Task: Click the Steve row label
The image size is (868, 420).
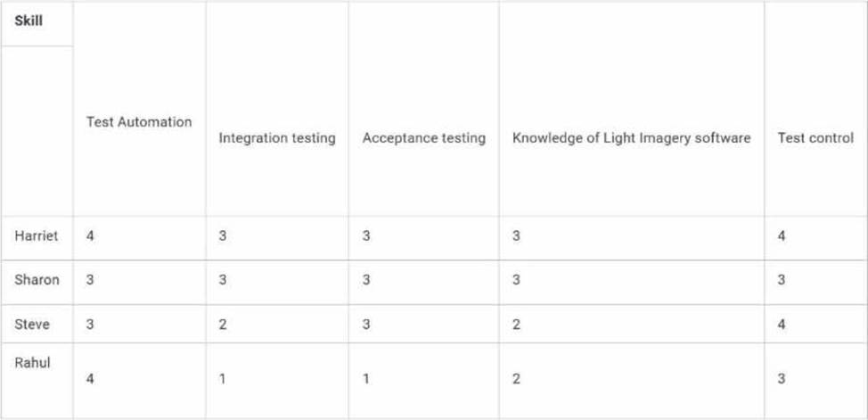Action: [x=32, y=325]
